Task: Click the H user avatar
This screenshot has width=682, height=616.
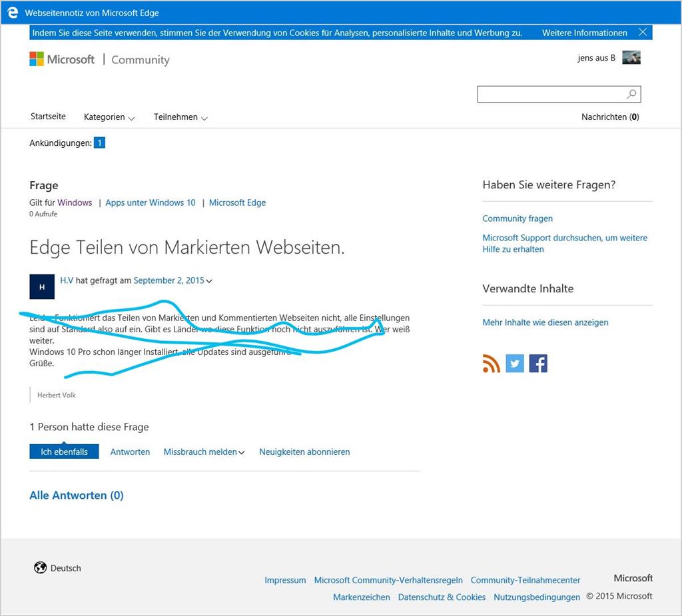Action: [x=42, y=286]
